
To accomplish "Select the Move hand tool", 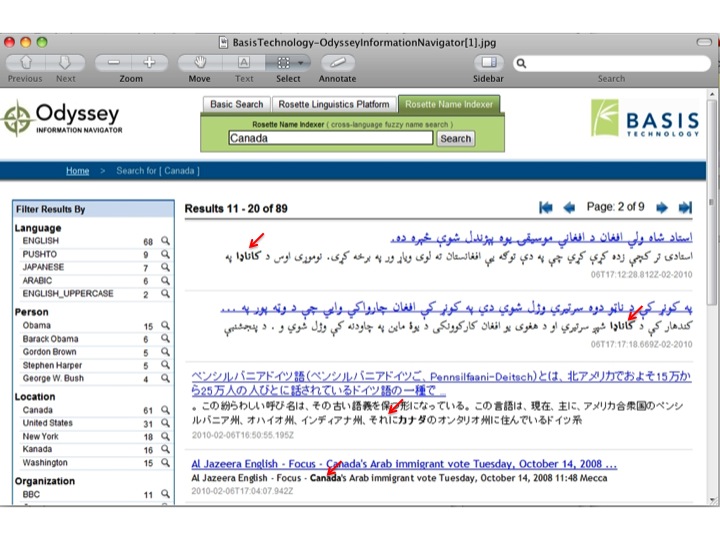I will (x=200, y=62).
